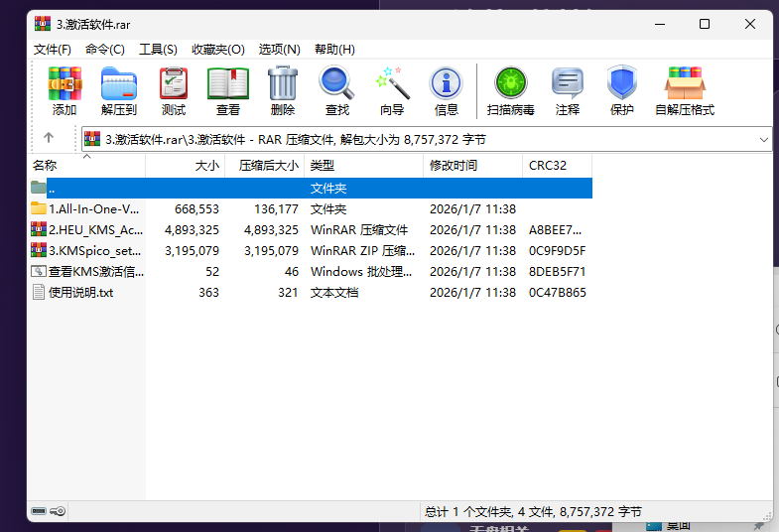779x532 pixels.
Task: Click CRC32 value A8BEE7...
Action: point(555,230)
